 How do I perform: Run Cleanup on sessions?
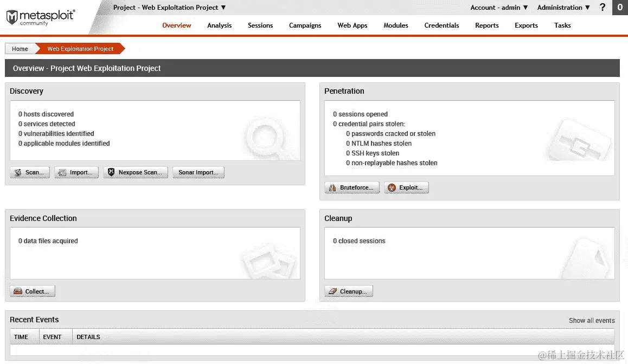[349, 291]
